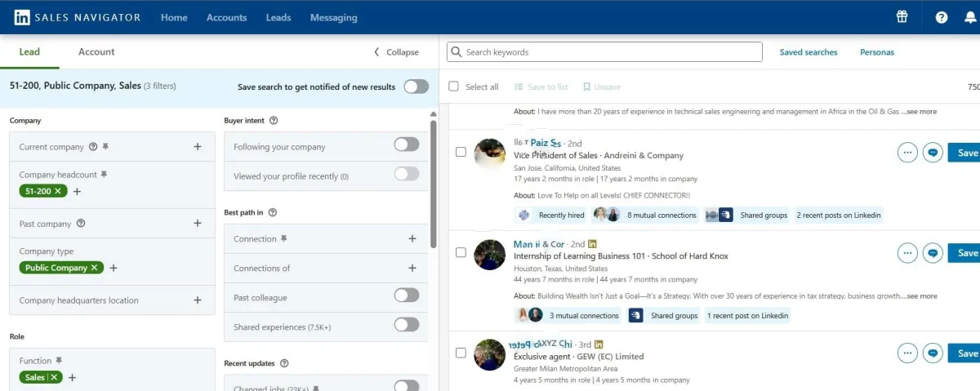Open 2 recent posts on Linkedin chip
The width and height of the screenshot is (980, 391).
pos(839,215)
